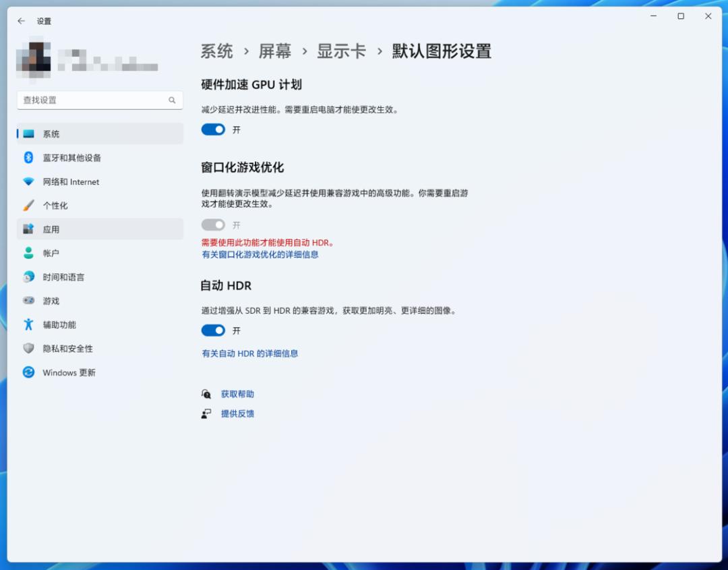Click the 提供反馈 link
Screen dimensions: 728x570
tap(237, 414)
